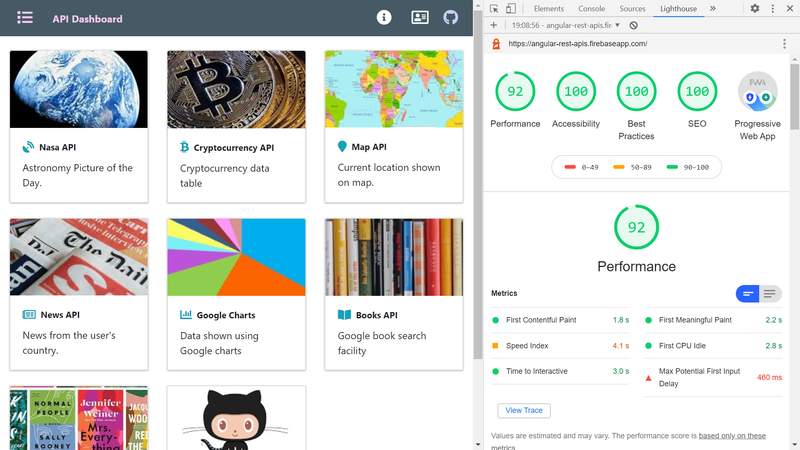Click the Speed Index orange square indicator
The width and height of the screenshot is (800, 450).
pos(495,345)
